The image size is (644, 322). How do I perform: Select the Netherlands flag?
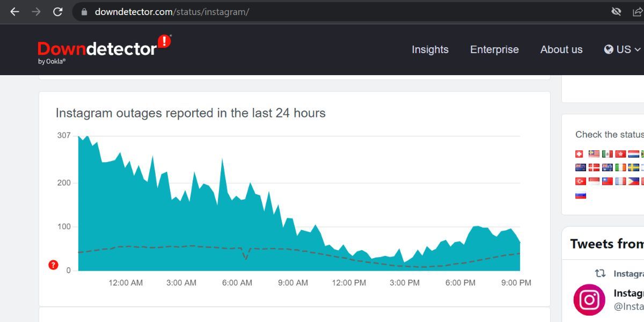pyautogui.click(x=634, y=154)
